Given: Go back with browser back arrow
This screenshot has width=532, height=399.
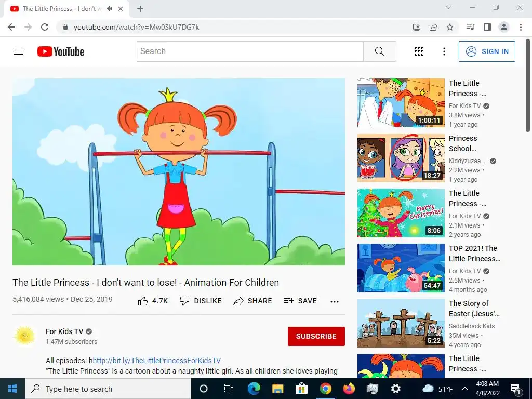Looking at the screenshot, I should (x=11, y=27).
